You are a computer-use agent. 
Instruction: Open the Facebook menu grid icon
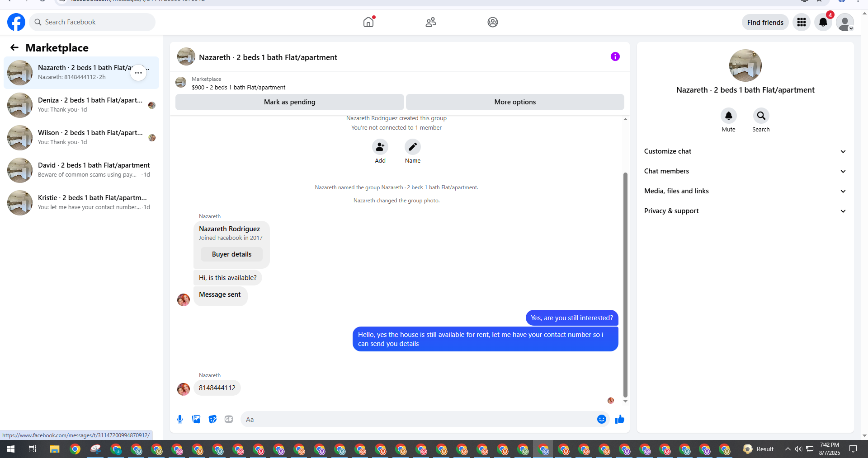coord(802,22)
